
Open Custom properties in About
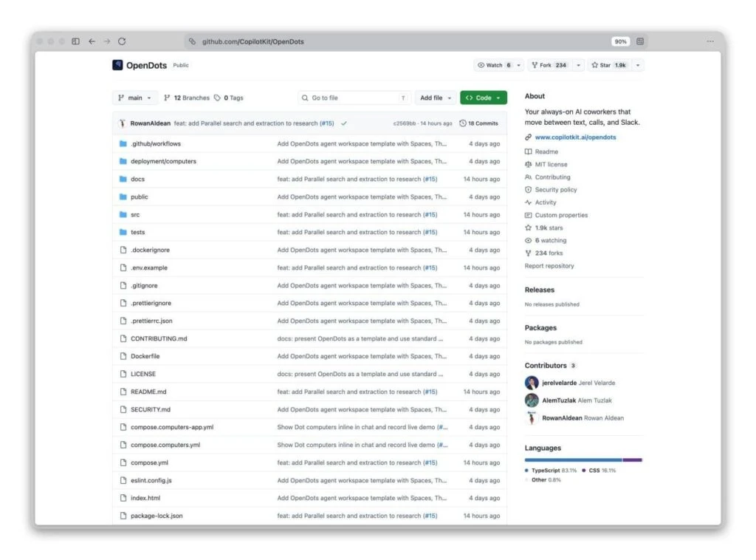point(561,215)
